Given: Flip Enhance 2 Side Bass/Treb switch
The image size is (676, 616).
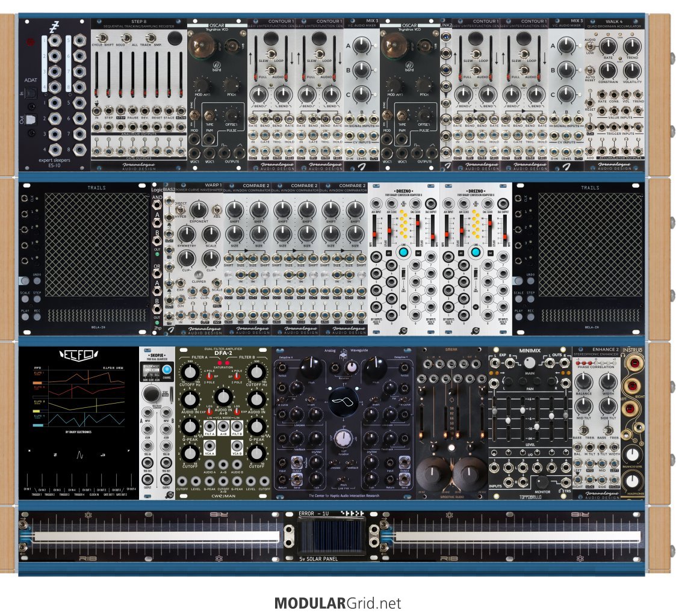Looking at the screenshot, I should pos(608,430).
